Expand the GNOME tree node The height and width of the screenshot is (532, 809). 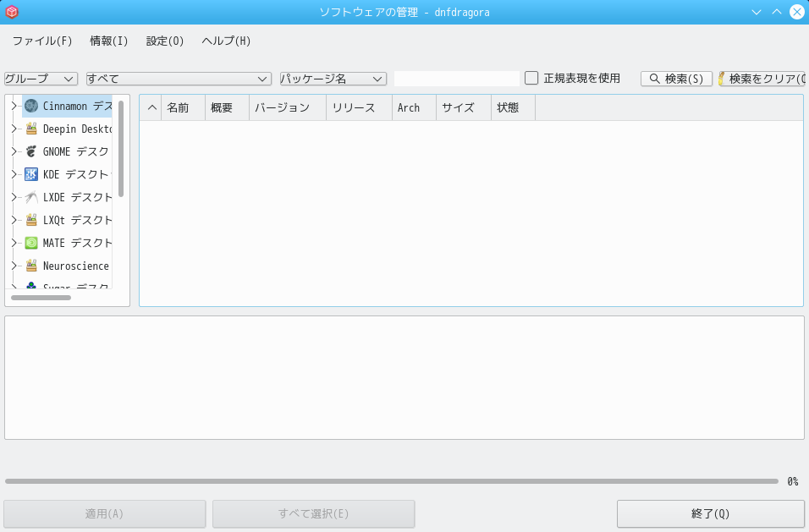click(x=14, y=151)
